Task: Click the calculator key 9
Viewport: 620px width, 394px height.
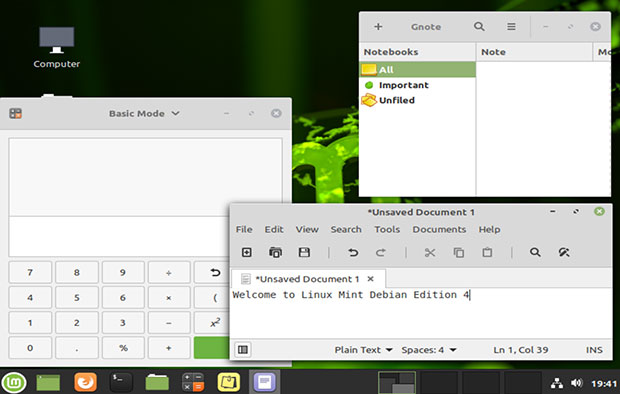Action: pos(123,273)
